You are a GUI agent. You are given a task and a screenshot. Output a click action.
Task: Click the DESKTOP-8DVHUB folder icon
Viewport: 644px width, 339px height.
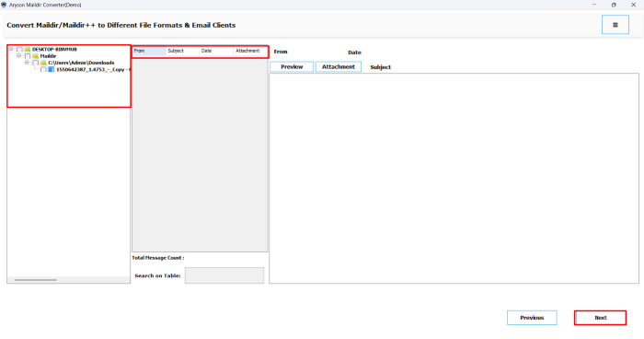coord(28,50)
